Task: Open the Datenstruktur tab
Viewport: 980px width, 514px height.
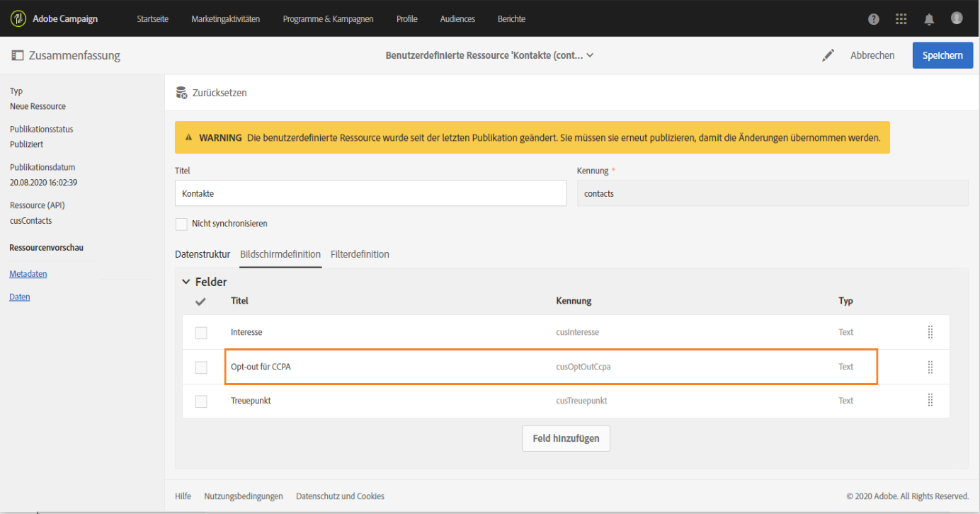Action: [203, 254]
